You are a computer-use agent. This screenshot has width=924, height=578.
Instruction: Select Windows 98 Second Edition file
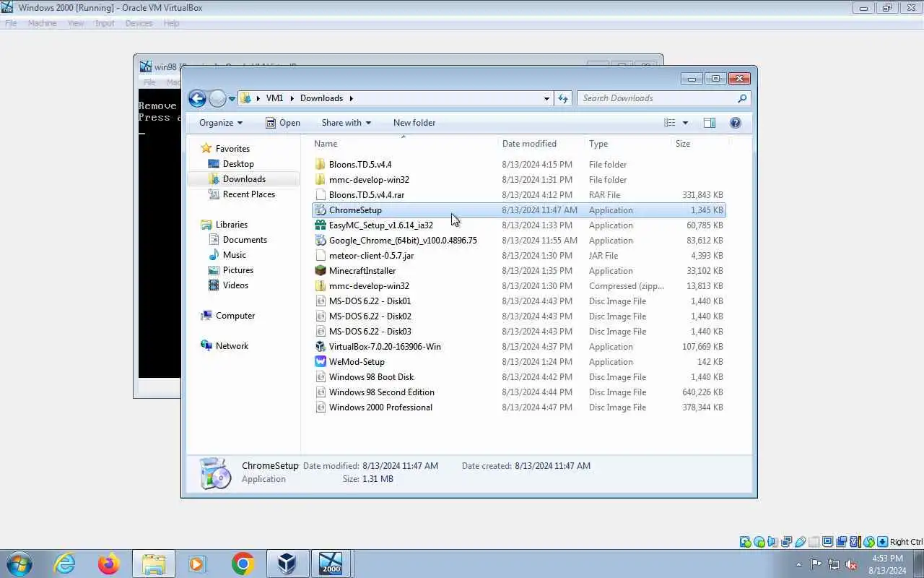(518, 392)
